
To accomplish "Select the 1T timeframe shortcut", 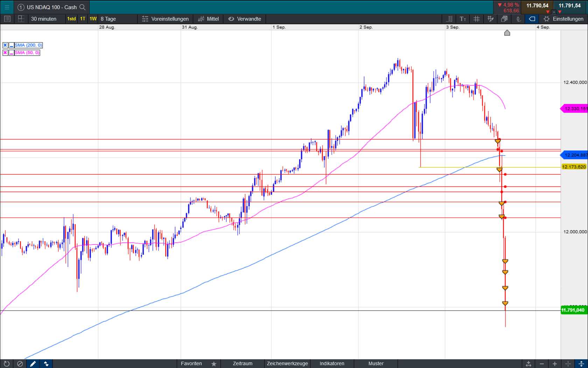I will tap(83, 19).
